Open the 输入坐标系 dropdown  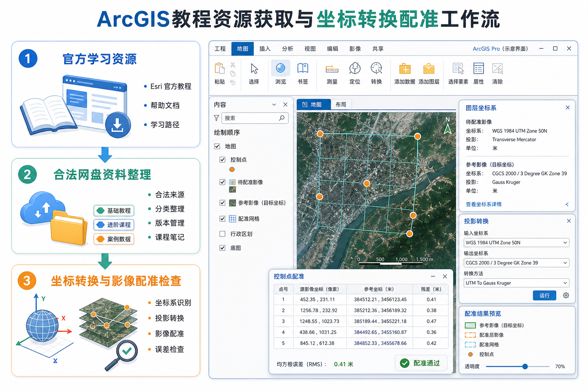click(516, 242)
